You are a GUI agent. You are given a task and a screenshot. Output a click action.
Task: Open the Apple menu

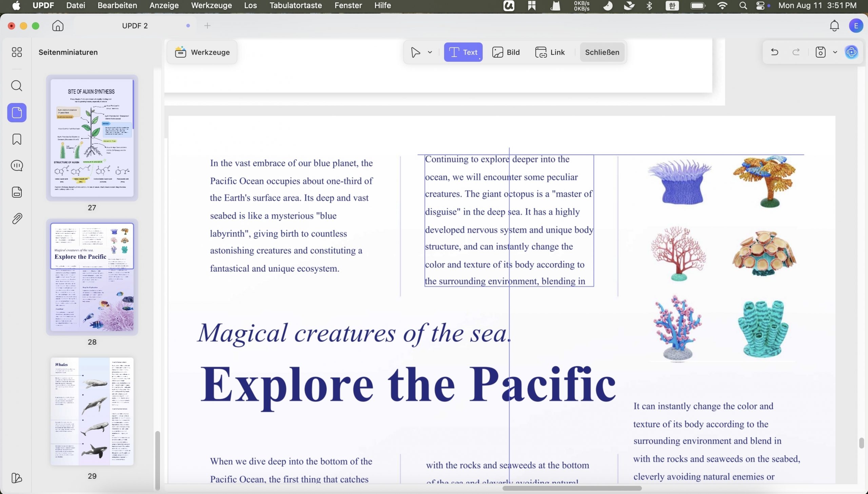tap(16, 5)
